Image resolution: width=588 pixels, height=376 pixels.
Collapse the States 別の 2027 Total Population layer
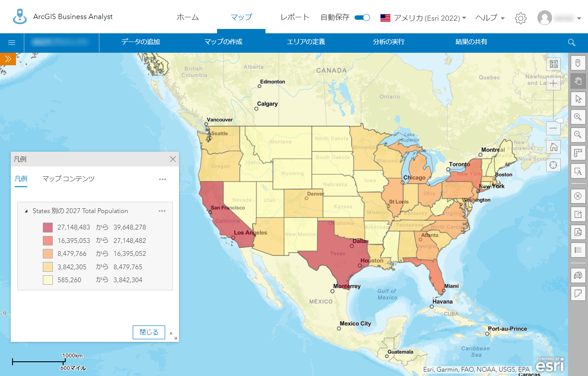(x=26, y=211)
